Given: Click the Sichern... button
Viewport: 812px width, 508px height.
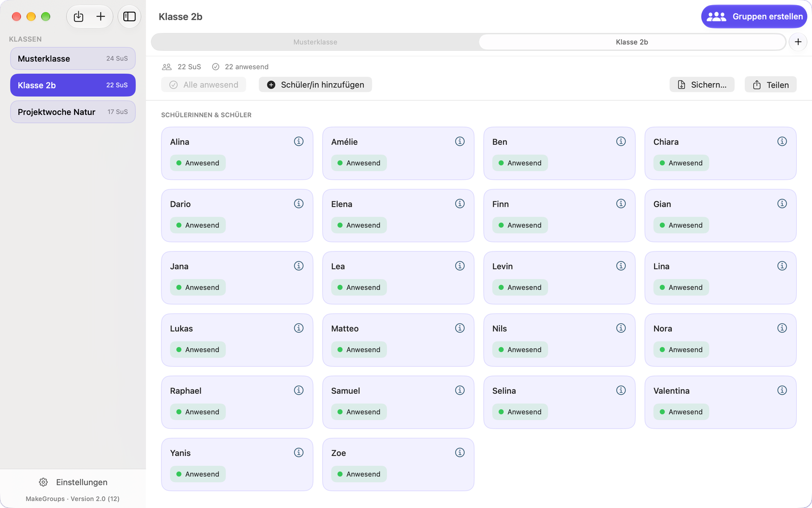Looking at the screenshot, I should point(702,85).
